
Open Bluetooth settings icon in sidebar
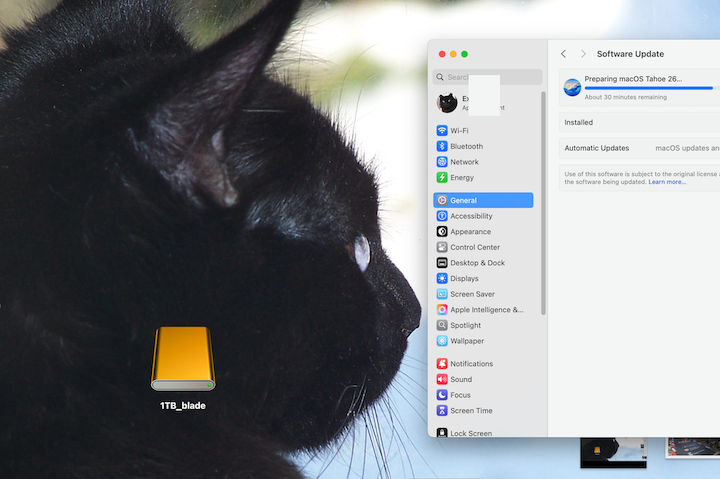[x=442, y=146]
